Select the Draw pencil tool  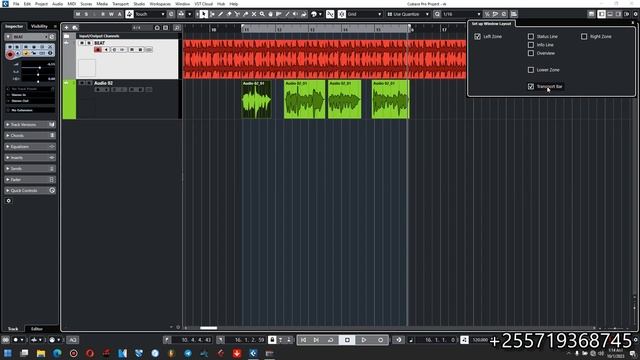coord(220,14)
